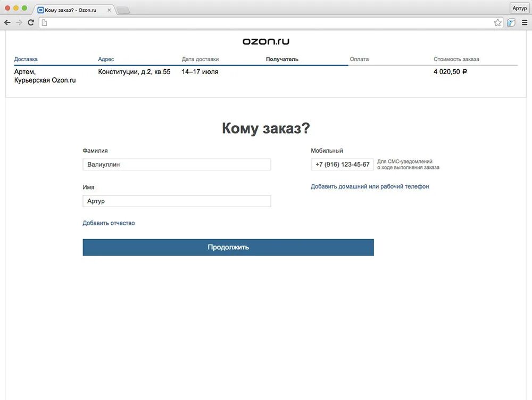Click inside the Фамилия input field
Image resolution: width=532 pixels, height=400 pixels.
[177, 164]
